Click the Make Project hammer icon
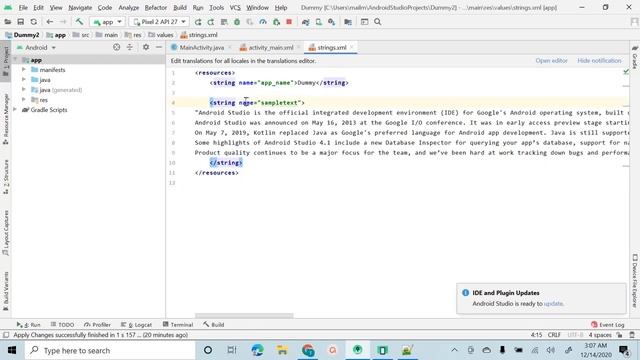Screen dimensions: 640x360 79,22
